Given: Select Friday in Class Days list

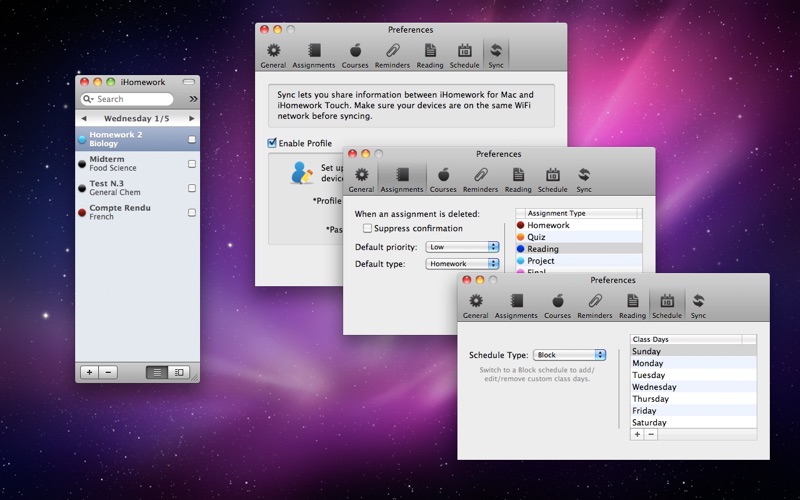Looking at the screenshot, I should 693,410.
